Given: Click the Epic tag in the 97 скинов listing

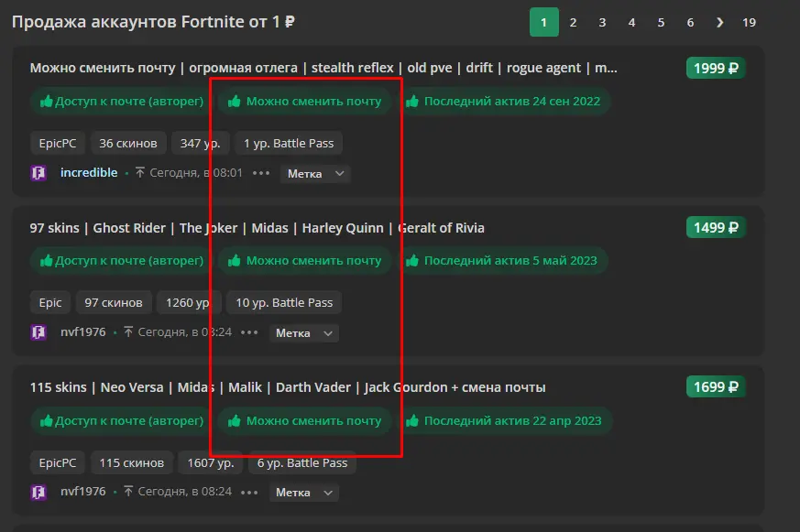Looking at the screenshot, I should point(50,303).
